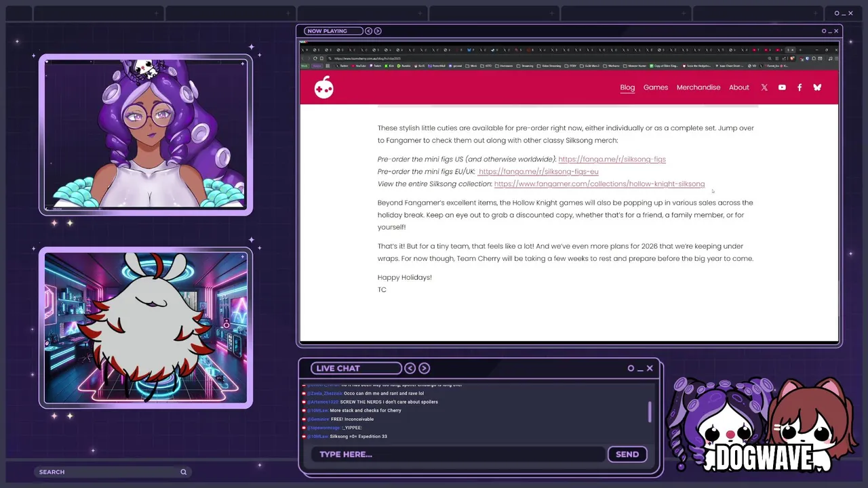Open the YouTube icon in the site header
868x488 pixels.
(x=782, y=87)
